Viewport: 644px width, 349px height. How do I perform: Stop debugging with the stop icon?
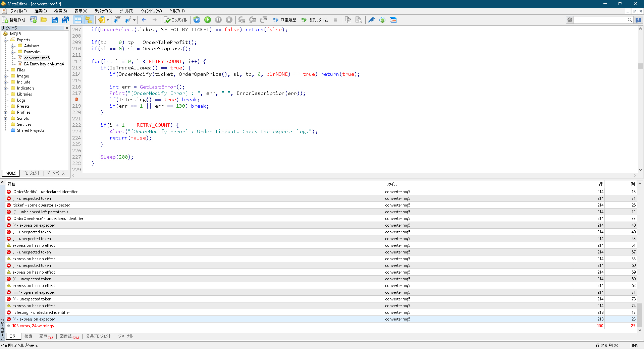229,20
